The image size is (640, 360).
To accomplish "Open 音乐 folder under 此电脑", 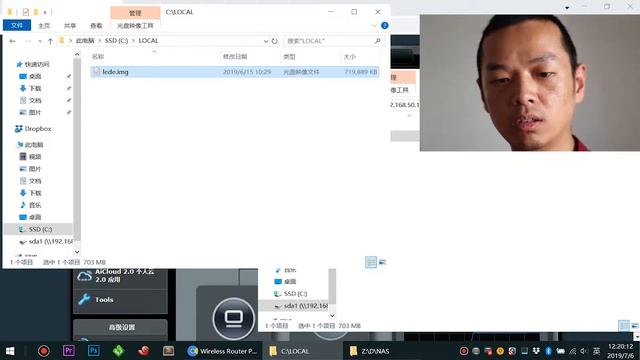I will 35,205.
